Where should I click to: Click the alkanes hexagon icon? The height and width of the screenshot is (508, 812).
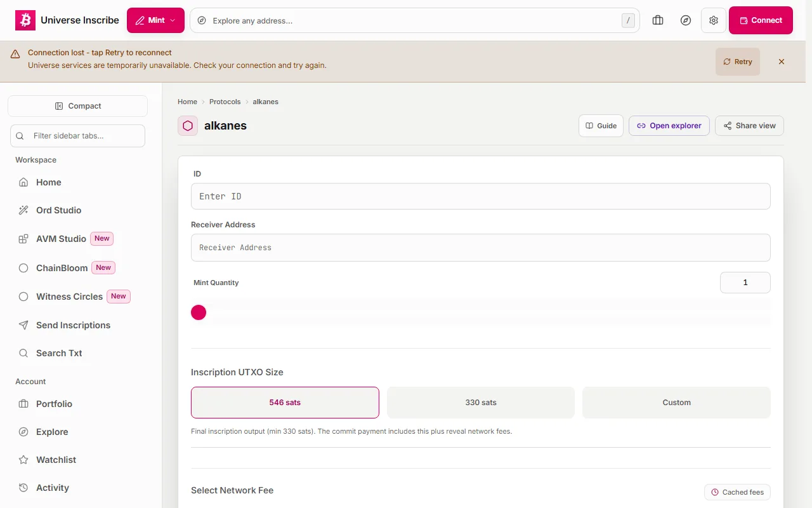188,126
